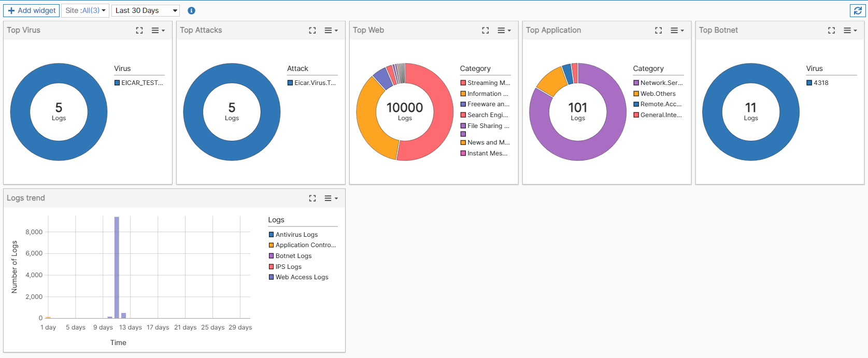The image size is (868, 358).
Task: Click the blue info icon
Action: (x=191, y=10)
